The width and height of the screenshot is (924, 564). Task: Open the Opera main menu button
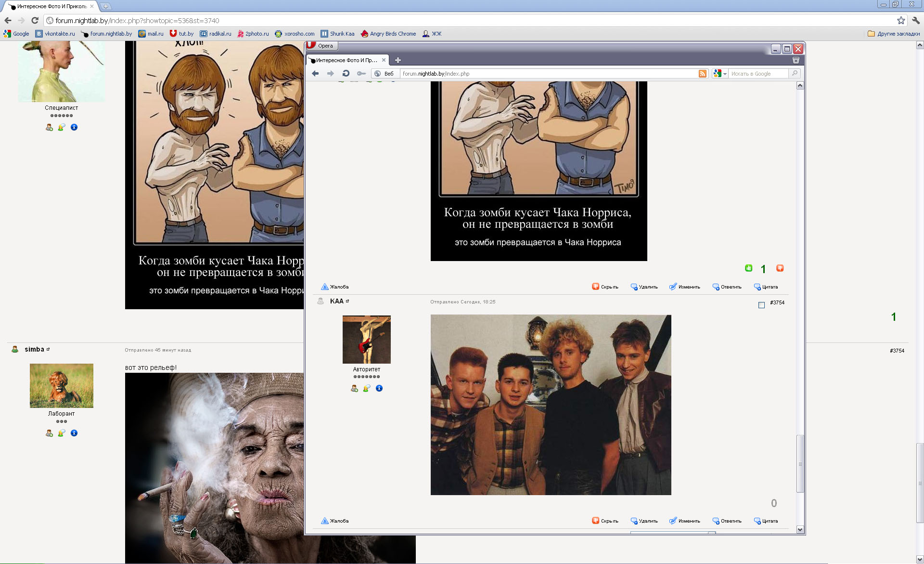(321, 46)
